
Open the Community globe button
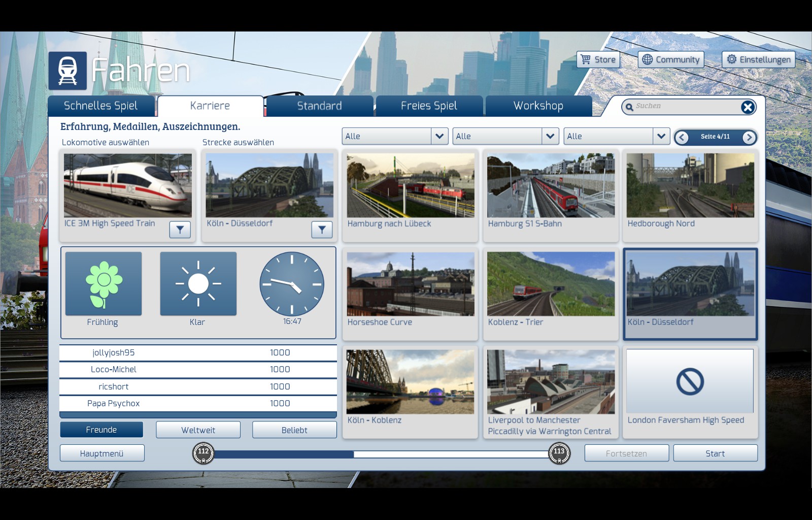[671, 59]
